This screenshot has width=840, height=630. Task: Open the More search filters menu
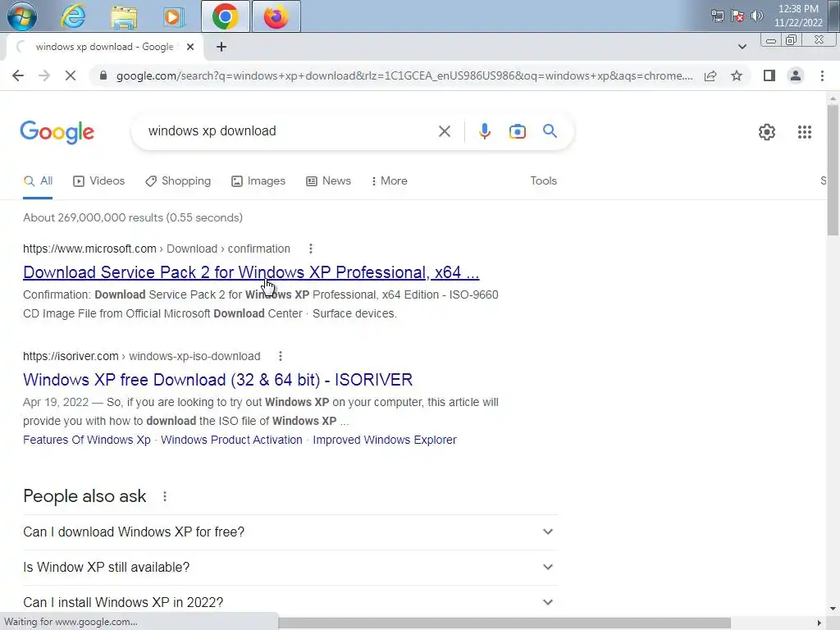coord(389,181)
